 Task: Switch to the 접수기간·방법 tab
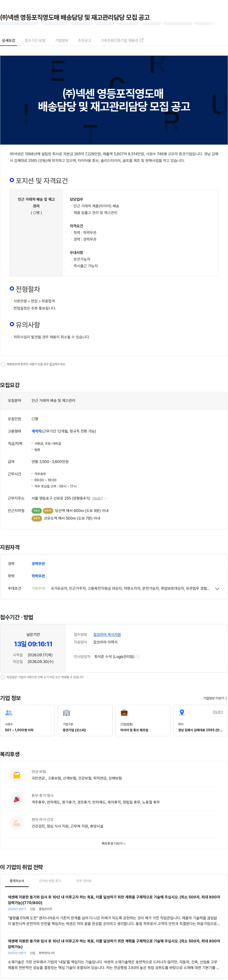[35, 40]
